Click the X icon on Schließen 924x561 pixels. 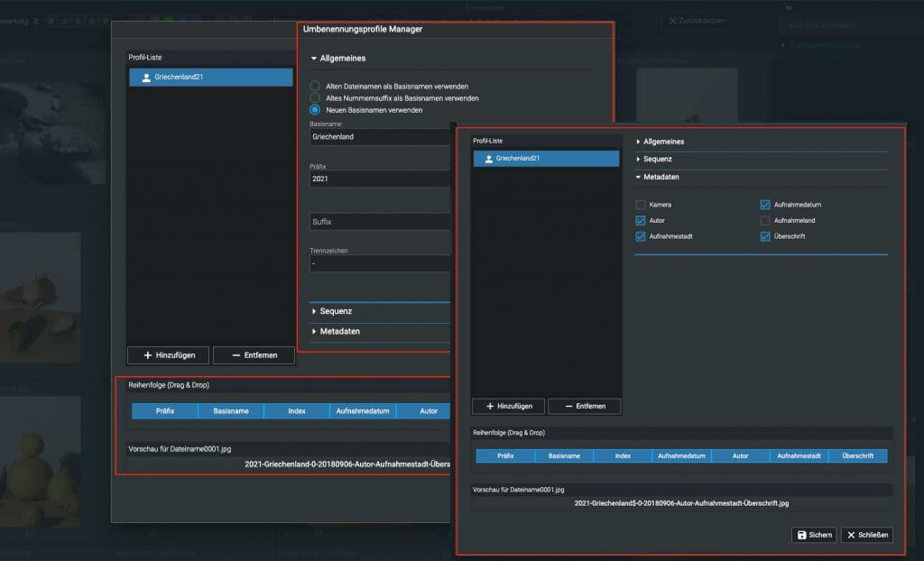851,535
